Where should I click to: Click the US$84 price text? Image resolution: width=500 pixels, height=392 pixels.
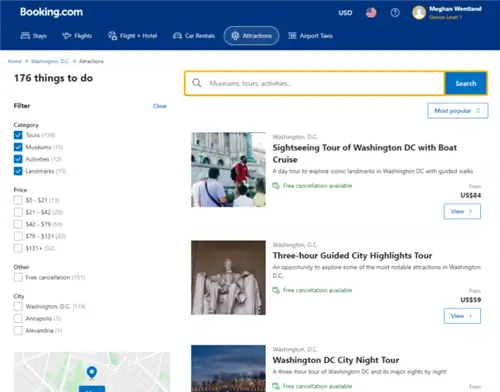coord(470,195)
